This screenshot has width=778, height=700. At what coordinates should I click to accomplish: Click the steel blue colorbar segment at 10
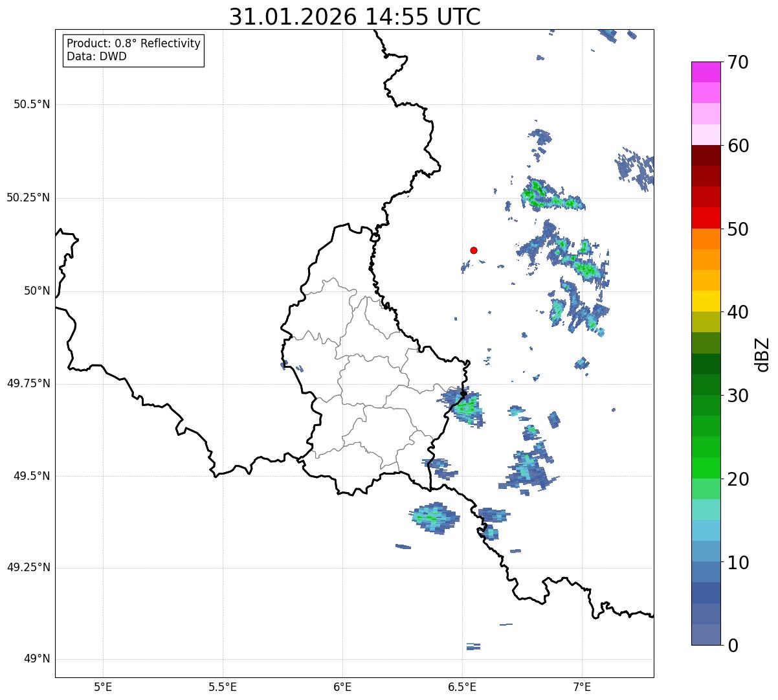706,572
